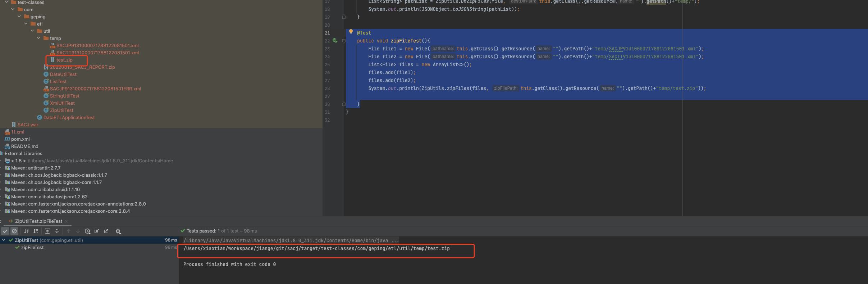Toggle the code fold marker at line 30
Screen dimensions: 868x284
344,104
